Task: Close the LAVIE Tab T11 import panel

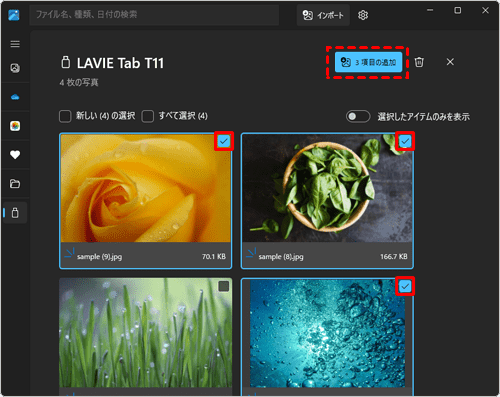Action: (x=450, y=62)
